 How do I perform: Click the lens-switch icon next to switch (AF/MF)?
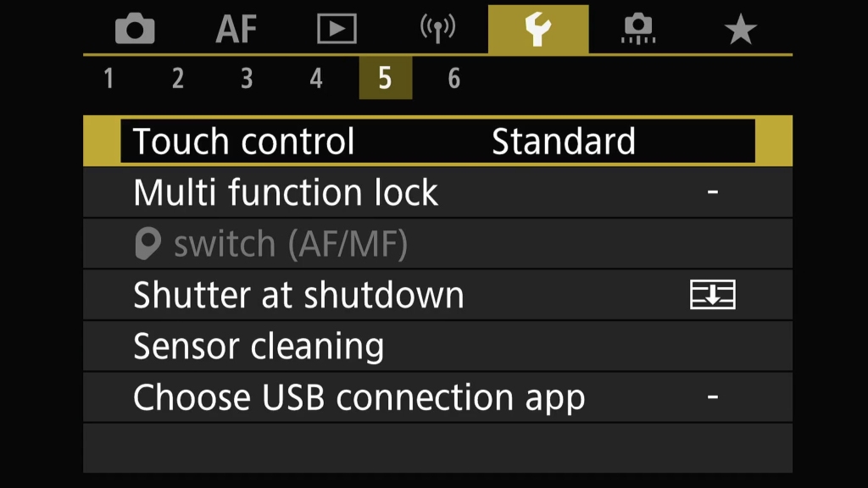click(147, 243)
